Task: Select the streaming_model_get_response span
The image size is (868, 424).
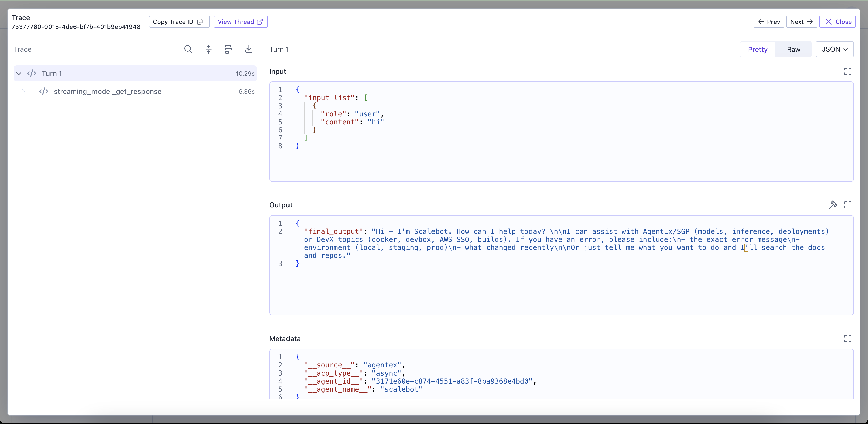Action: pos(108,92)
